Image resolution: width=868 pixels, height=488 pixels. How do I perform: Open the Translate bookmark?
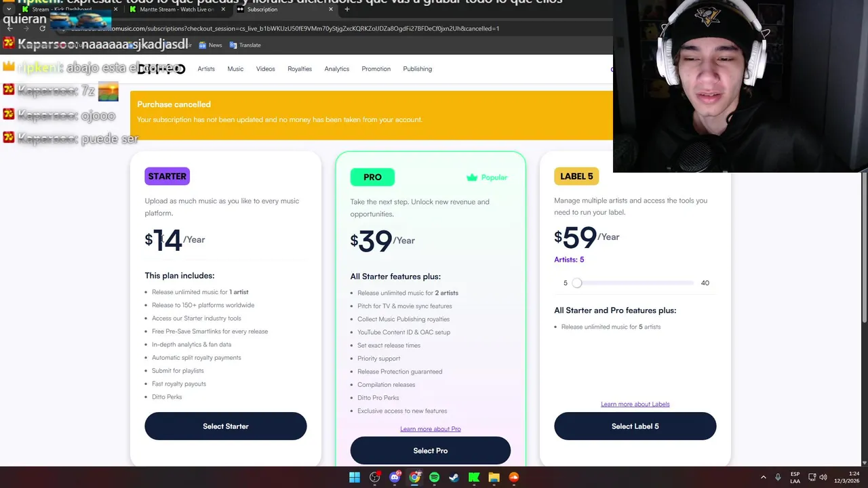(x=245, y=45)
